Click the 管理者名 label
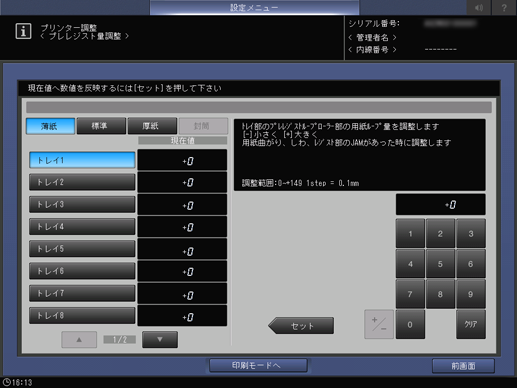Viewport: 517px width, 388px height. click(x=372, y=37)
